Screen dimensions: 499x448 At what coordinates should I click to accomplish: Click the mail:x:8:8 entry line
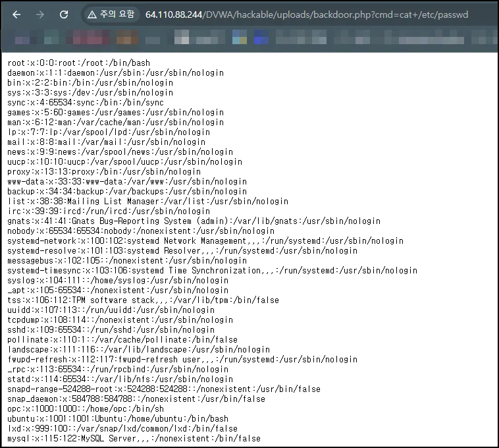pos(106,142)
